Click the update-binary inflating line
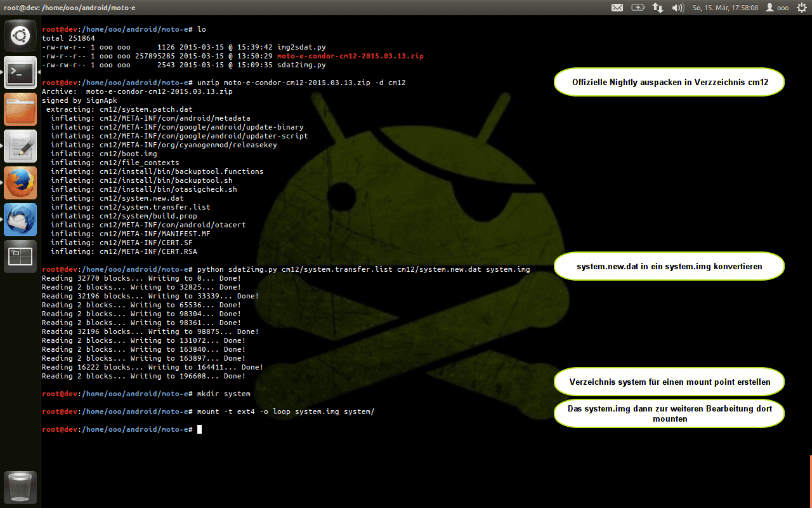812x508 pixels. pyautogui.click(x=177, y=127)
